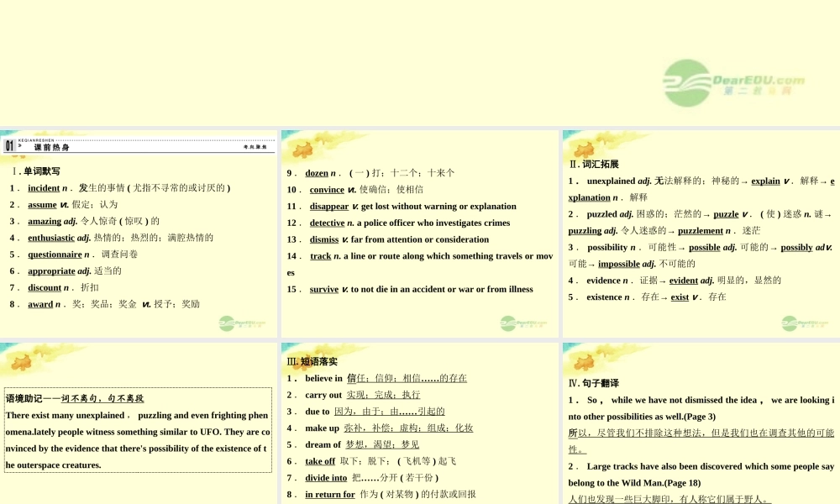
Task: Click the underlined word questionnaire
Action: click(55, 255)
